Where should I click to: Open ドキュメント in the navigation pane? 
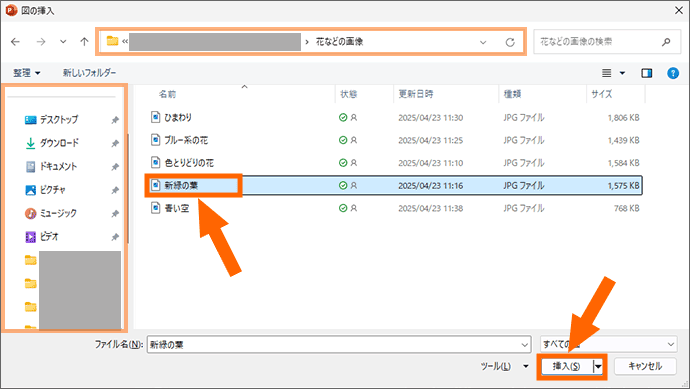[59, 166]
